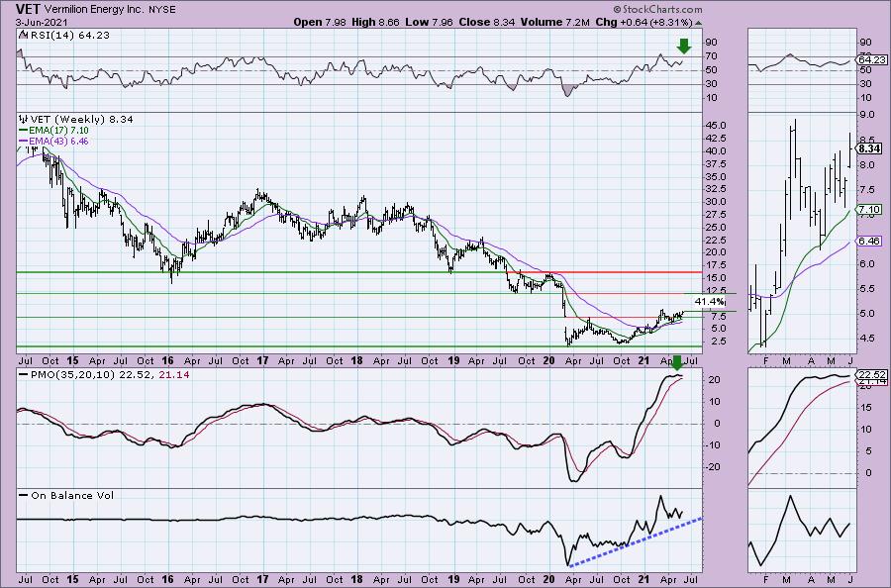The height and width of the screenshot is (588, 891).
Task: Click the Volume 7.2M value
Action: (555, 22)
